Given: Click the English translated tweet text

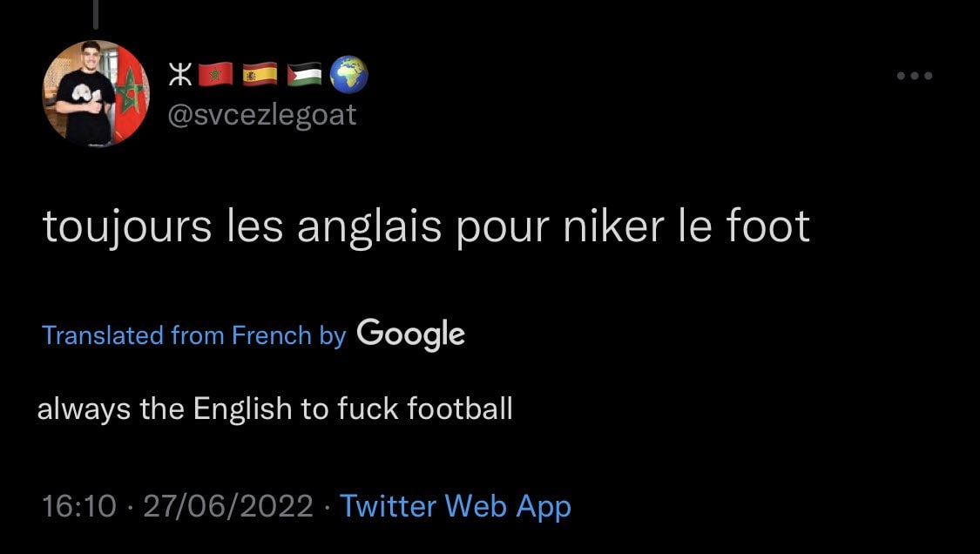Looking at the screenshot, I should pyautogui.click(x=274, y=409).
